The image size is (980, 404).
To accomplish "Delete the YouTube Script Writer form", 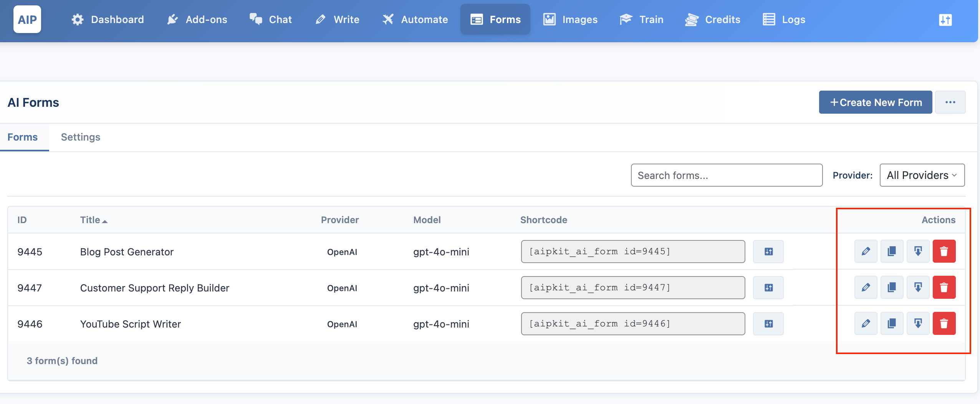I will [944, 324].
